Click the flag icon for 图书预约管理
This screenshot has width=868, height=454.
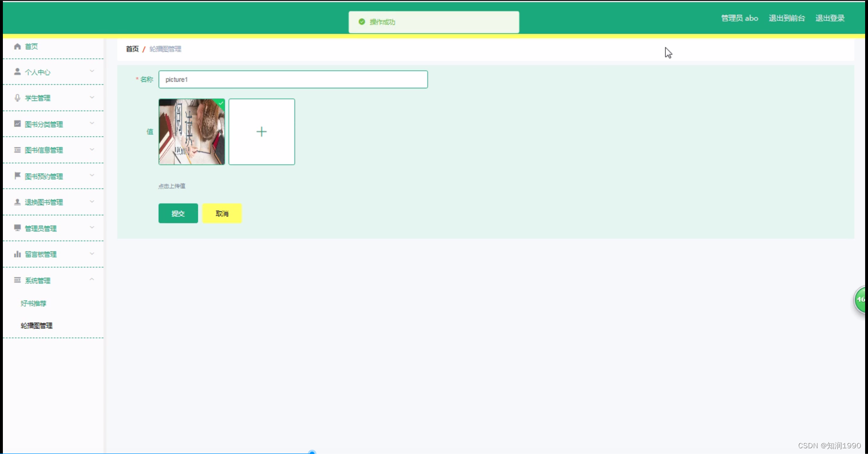[18, 176]
